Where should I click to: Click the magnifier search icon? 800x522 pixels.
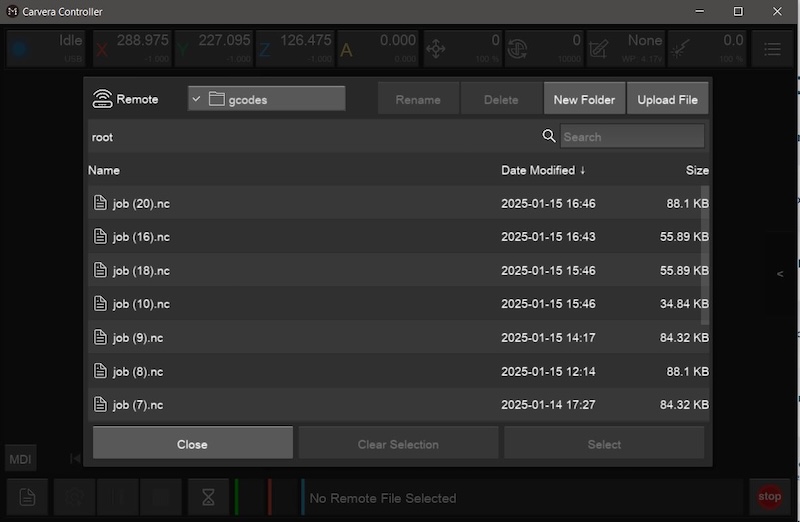click(x=548, y=136)
